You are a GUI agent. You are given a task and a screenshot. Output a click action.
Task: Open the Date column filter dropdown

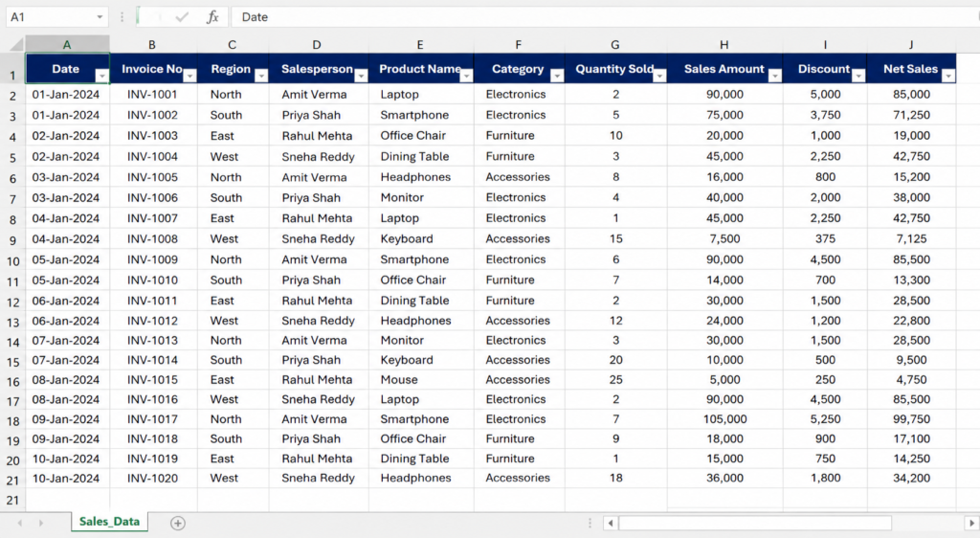tap(101, 76)
